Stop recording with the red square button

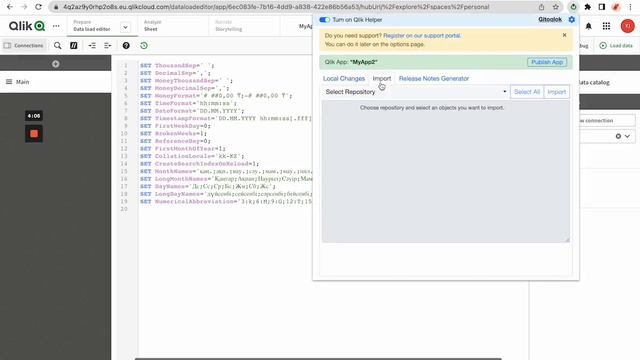click(34, 133)
